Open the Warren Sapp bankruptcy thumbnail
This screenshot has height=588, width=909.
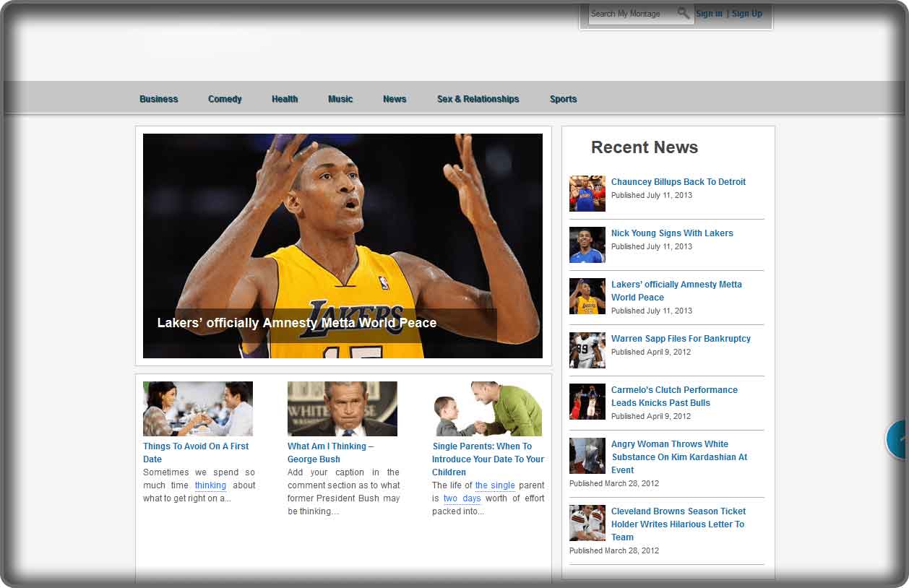click(x=587, y=350)
